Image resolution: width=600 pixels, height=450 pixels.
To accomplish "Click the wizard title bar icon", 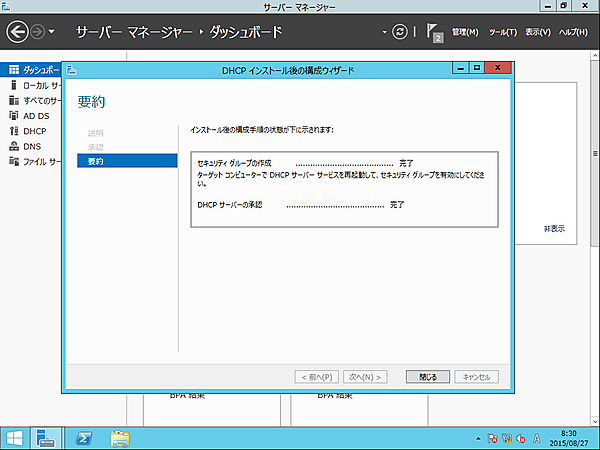I will [71, 70].
